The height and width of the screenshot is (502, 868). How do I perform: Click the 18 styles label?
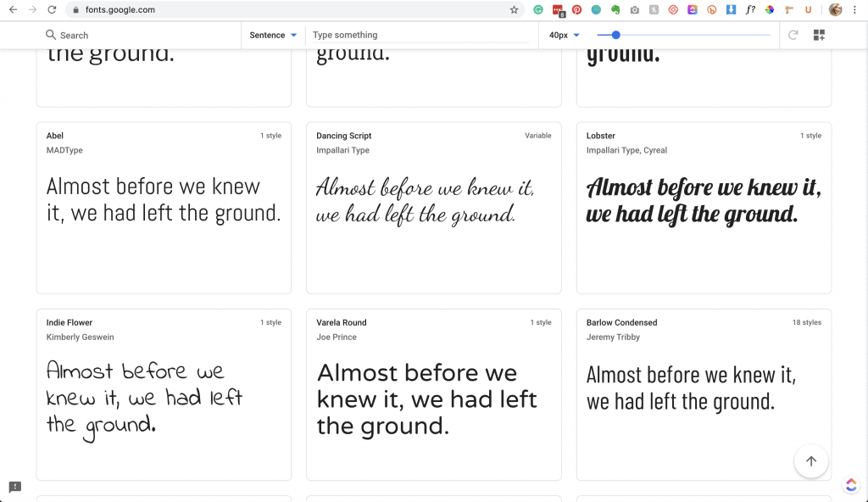pos(807,322)
